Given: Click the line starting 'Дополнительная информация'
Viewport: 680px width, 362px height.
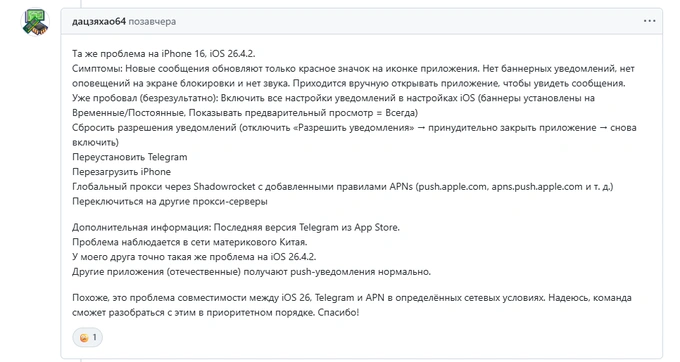Looking at the screenshot, I should coord(236,227).
